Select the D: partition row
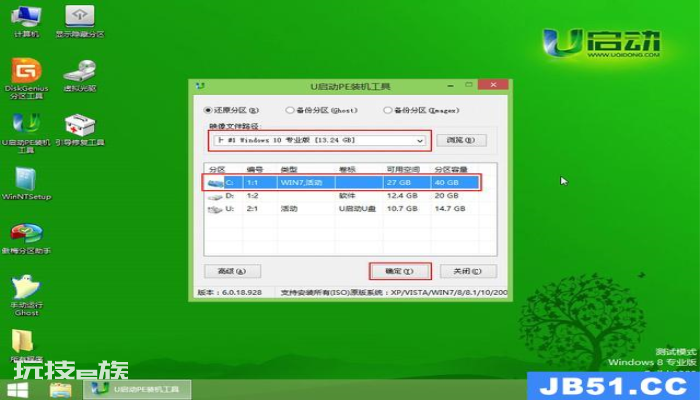The height and width of the screenshot is (400, 700). (342, 196)
